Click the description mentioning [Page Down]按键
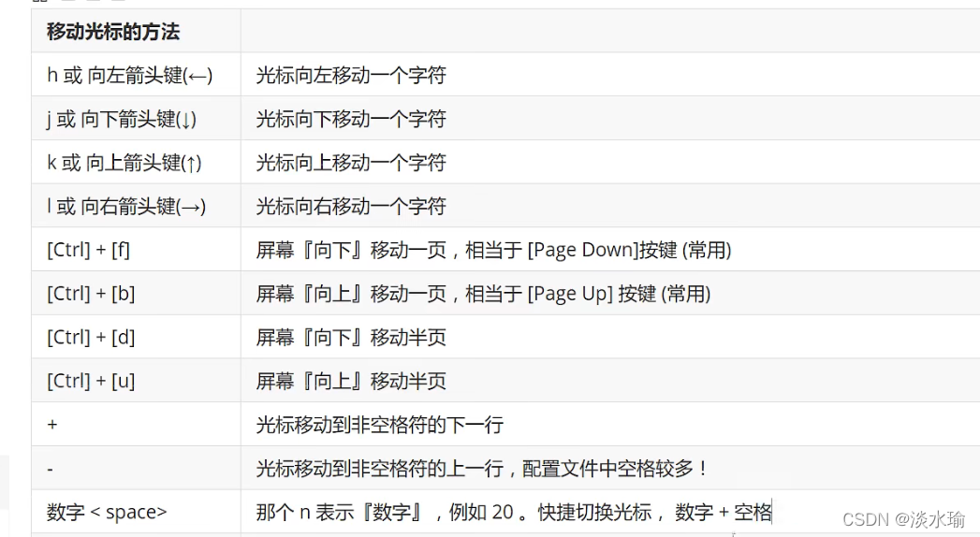Viewport: 980px width, 537px height. 494,250
